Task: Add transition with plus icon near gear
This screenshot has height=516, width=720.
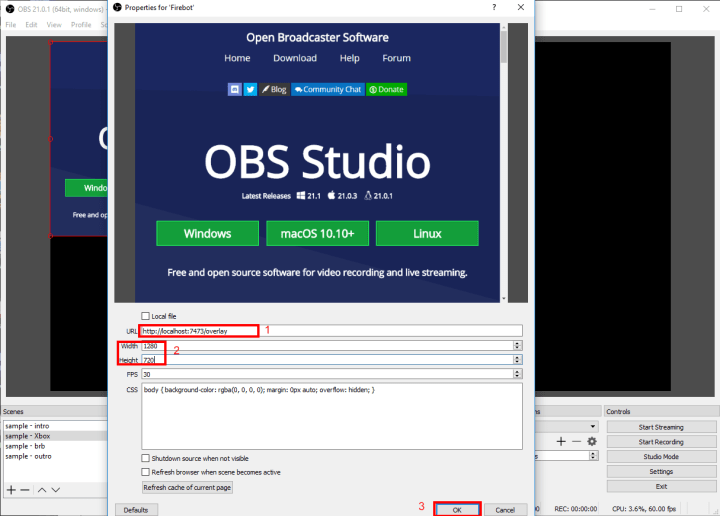Action: (x=561, y=442)
